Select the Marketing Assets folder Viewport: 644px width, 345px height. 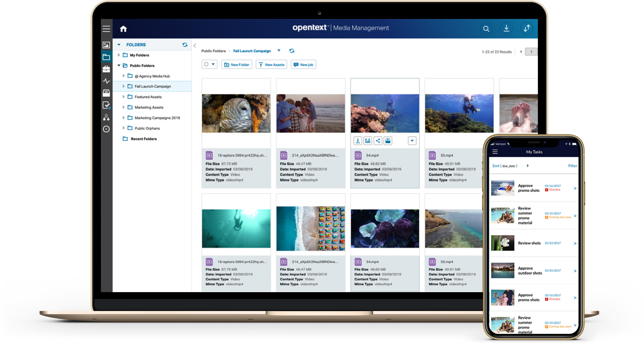click(x=149, y=107)
